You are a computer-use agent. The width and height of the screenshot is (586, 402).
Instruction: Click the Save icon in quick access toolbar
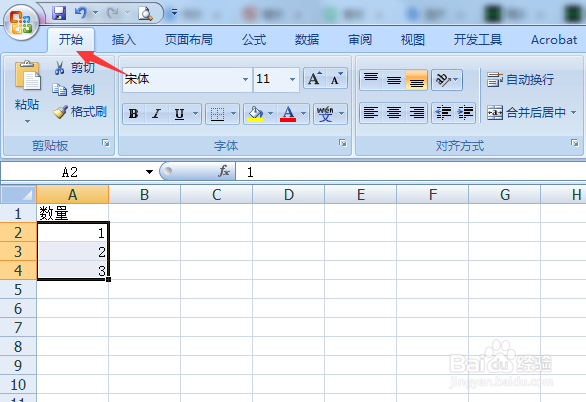pos(59,13)
